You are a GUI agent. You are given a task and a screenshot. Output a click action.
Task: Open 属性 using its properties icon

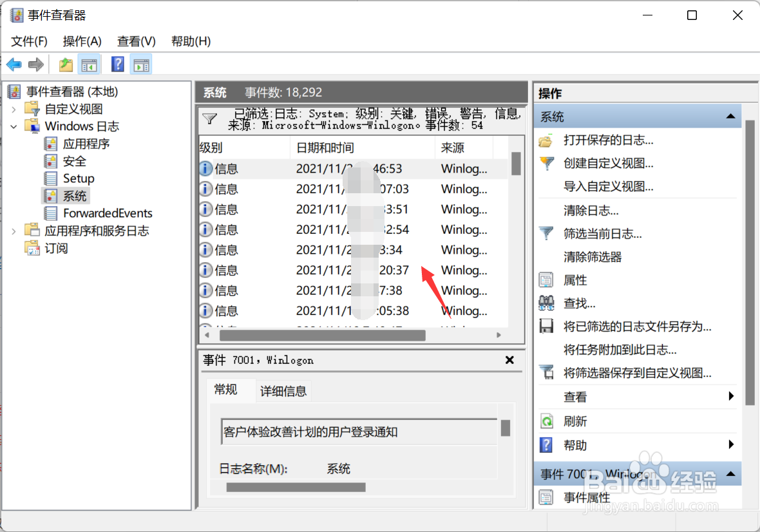(x=546, y=280)
